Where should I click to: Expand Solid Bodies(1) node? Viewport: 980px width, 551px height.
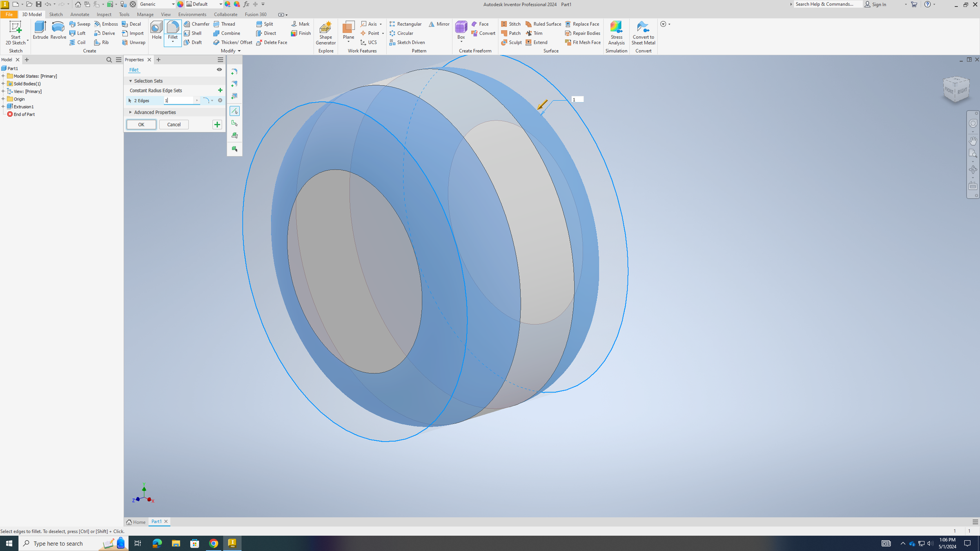pyautogui.click(x=3, y=84)
